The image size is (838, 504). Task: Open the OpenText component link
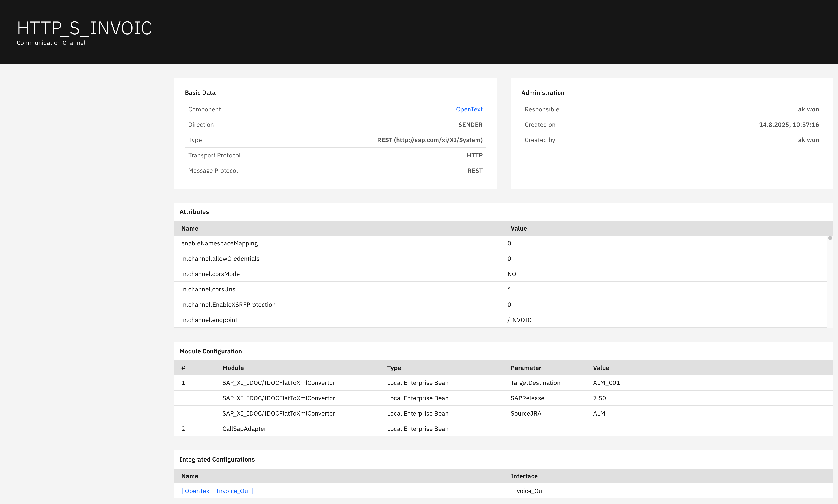pos(469,109)
